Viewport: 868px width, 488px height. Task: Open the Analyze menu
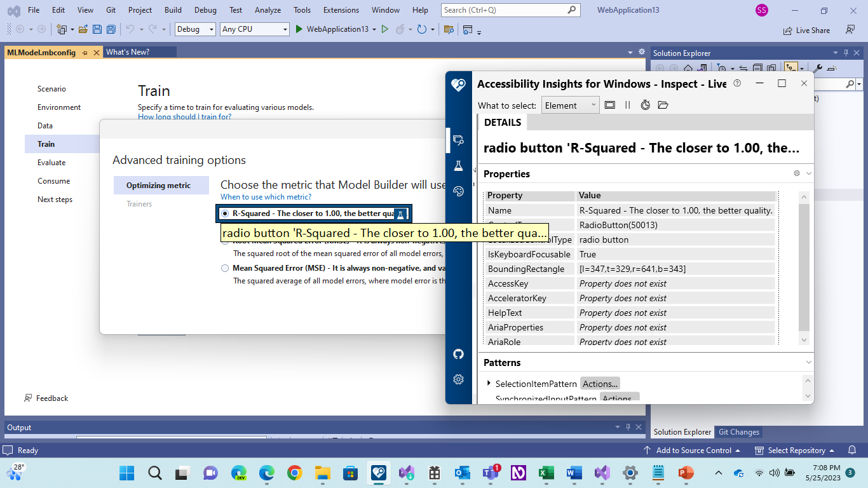point(268,10)
